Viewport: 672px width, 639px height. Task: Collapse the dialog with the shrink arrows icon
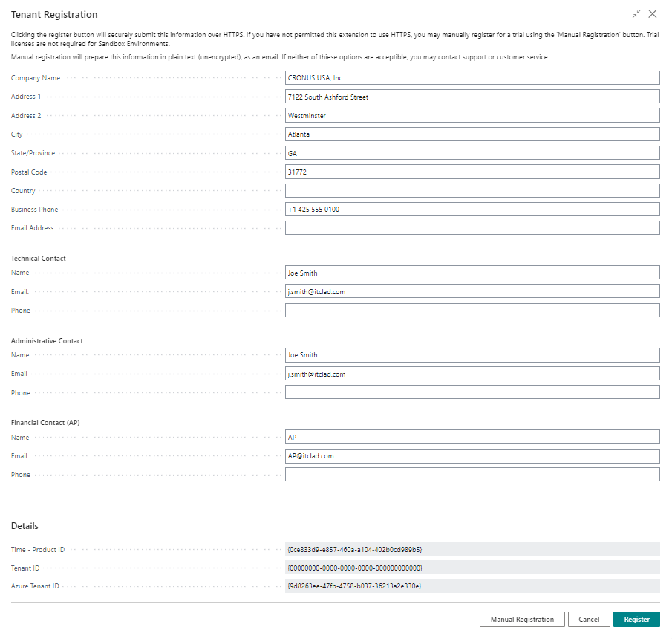[x=636, y=13]
